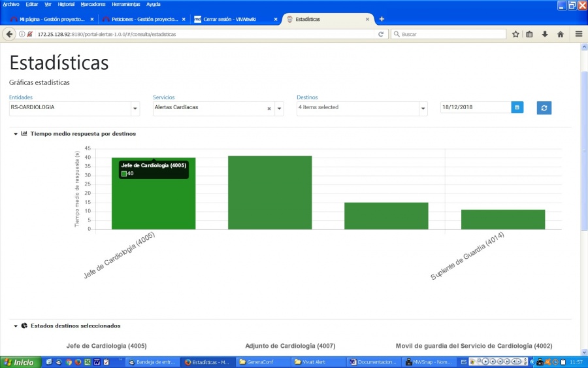Click the browser back arrow

point(9,34)
